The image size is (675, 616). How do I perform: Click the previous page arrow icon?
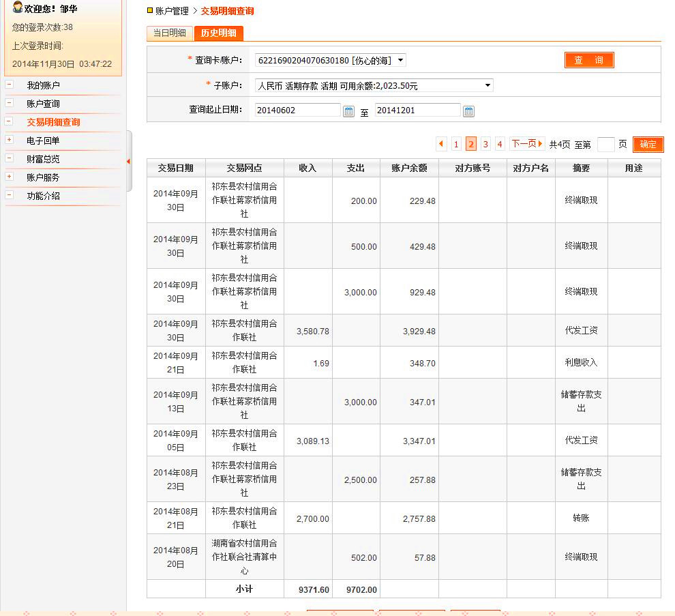click(441, 144)
